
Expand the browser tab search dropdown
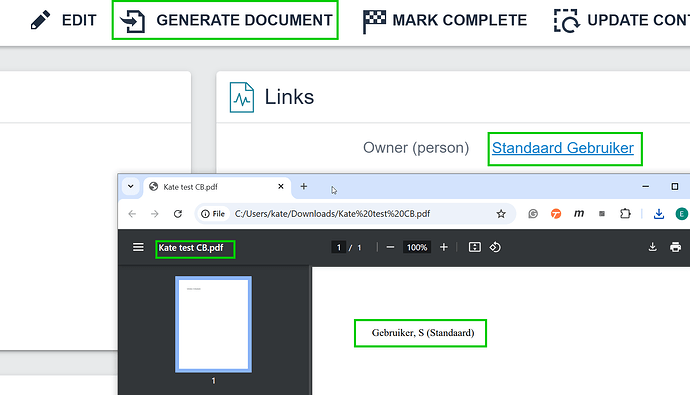[131, 187]
